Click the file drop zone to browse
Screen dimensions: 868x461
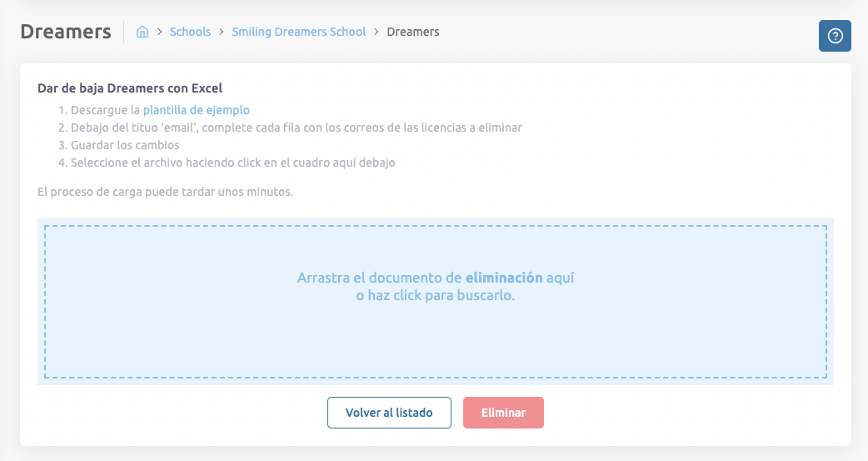tap(435, 342)
